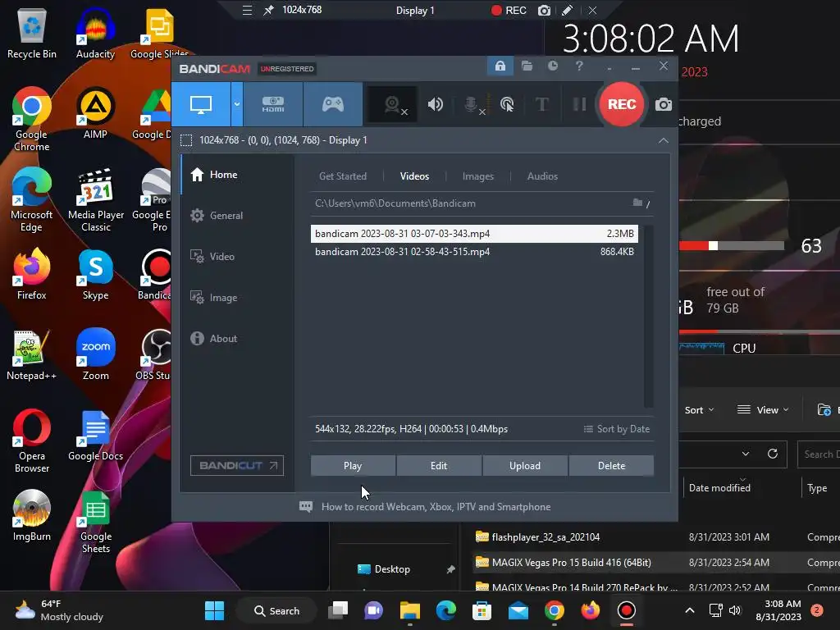
Task: Open the BANDICUT link button
Action: 237,466
